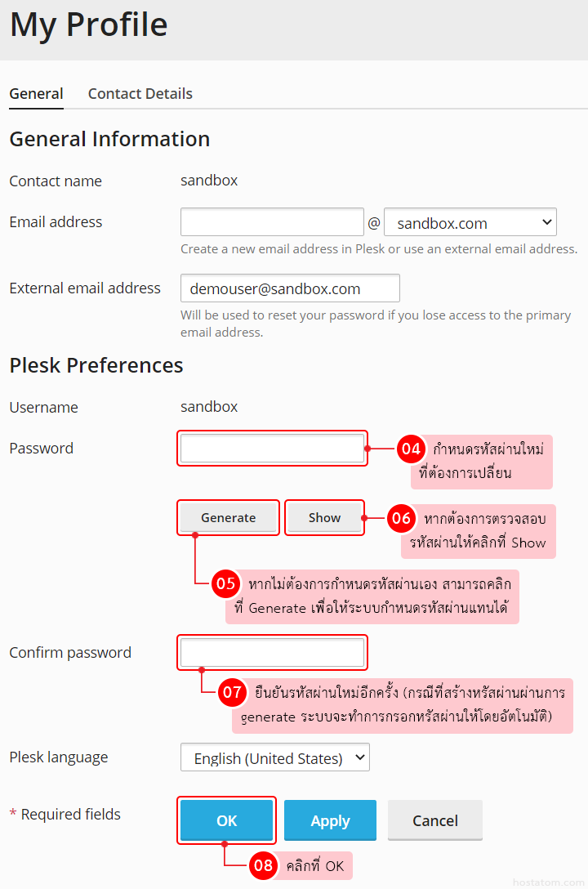Open the Plesk language dropdown
The image size is (588, 889).
pos(275,757)
